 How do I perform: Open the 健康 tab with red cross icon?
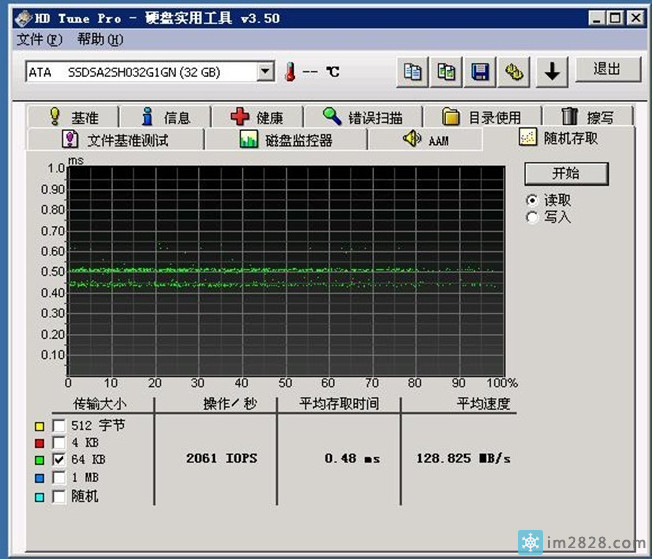(x=257, y=117)
